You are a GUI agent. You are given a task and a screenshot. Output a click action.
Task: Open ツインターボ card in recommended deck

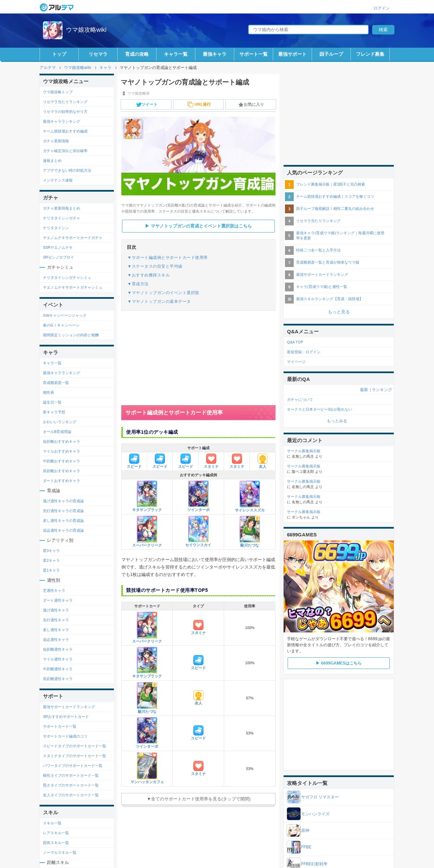[198, 494]
